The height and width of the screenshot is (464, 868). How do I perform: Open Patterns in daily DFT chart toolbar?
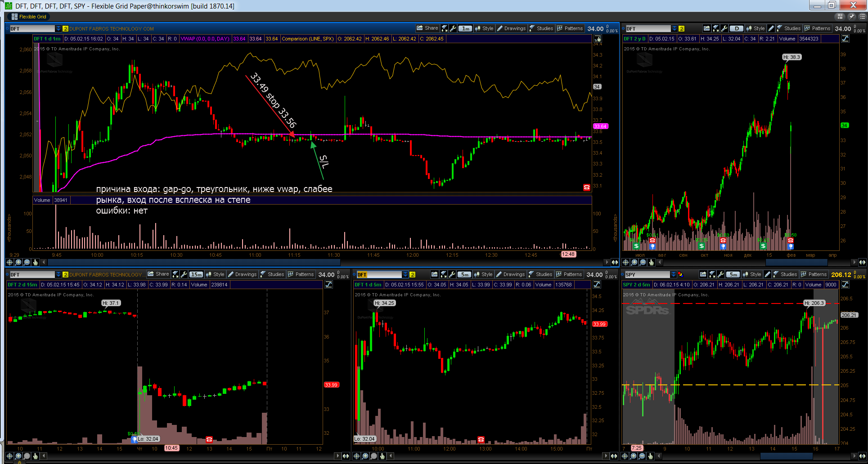tap(817, 28)
